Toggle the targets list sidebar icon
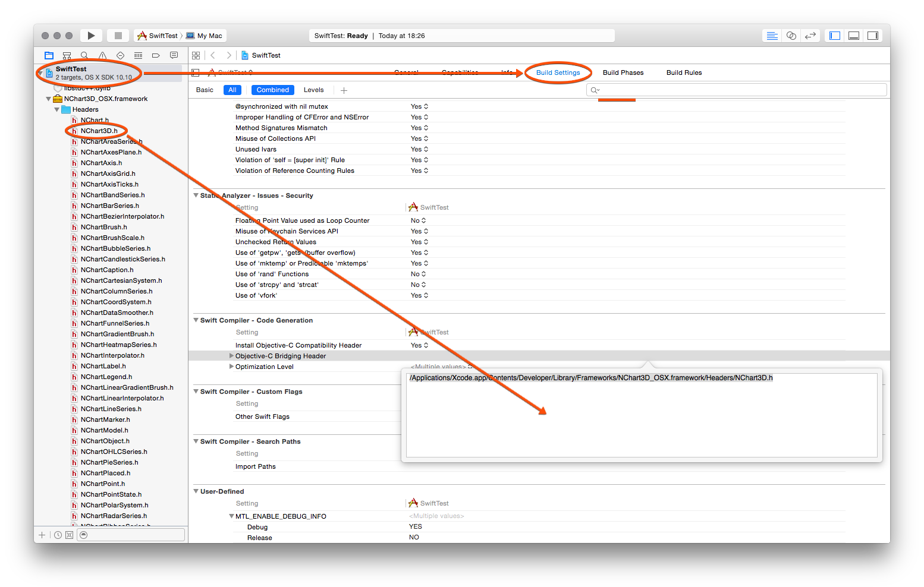Viewport: 924px width, 587px height. tap(196, 72)
